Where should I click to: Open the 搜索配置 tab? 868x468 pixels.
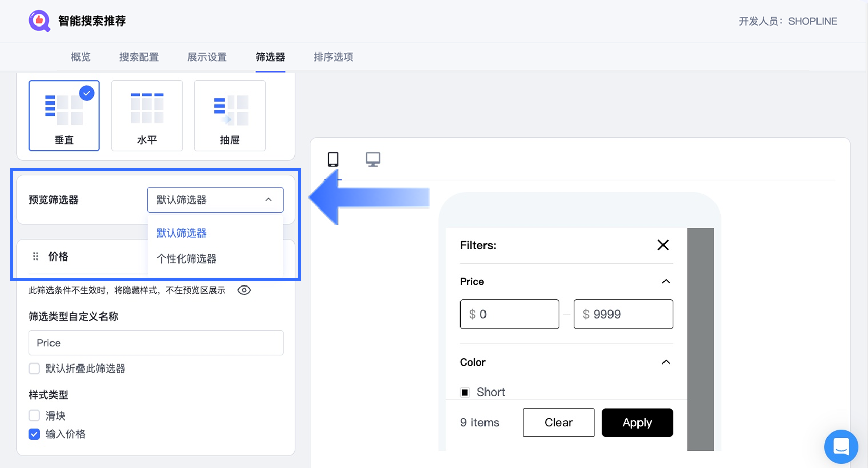click(x=139, y=57)
